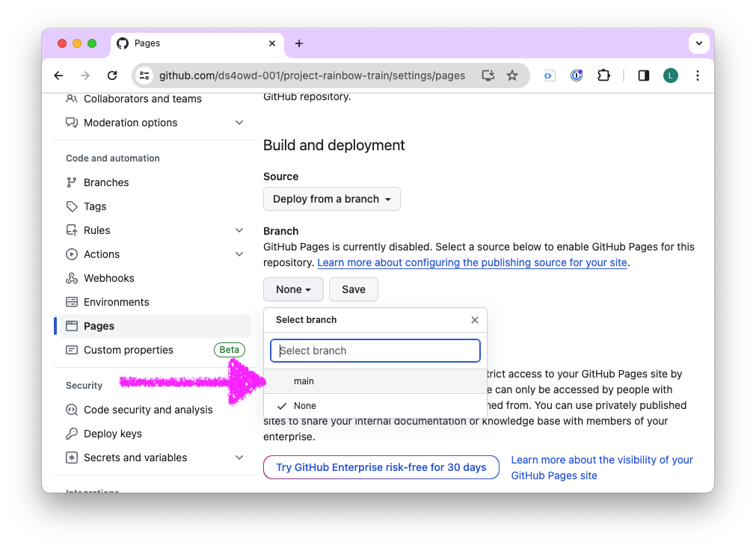Open the Chrome three-dot menu
Screen dimensions: 756x548
[697, 76]
